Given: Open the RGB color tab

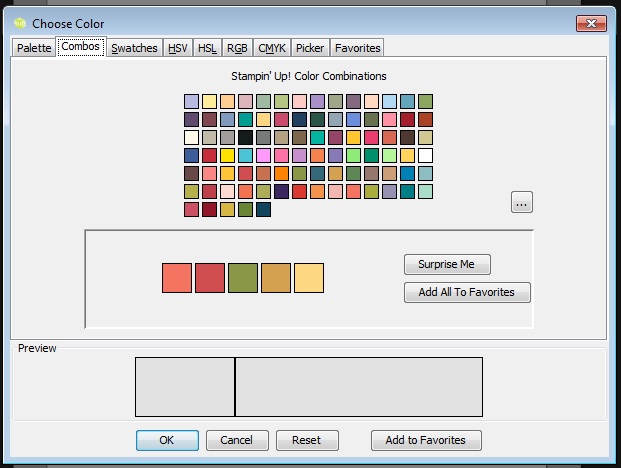Looking at the screenshot, I should point(237,48).
